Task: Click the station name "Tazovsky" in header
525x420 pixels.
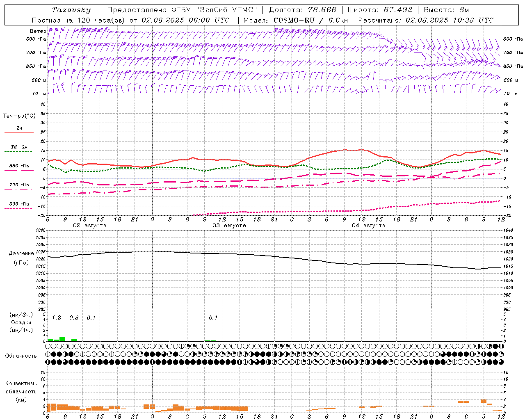Action: point(71,10)
